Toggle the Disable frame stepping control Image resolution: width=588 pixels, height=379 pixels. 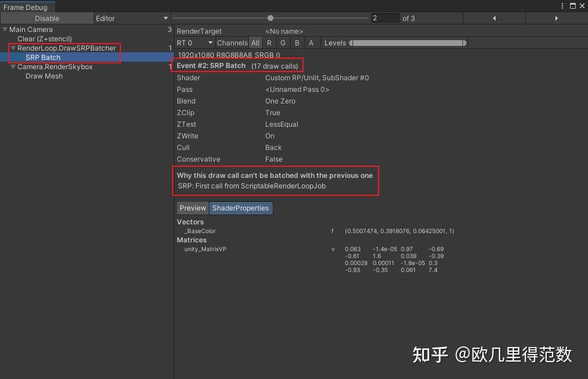point(47,18)
